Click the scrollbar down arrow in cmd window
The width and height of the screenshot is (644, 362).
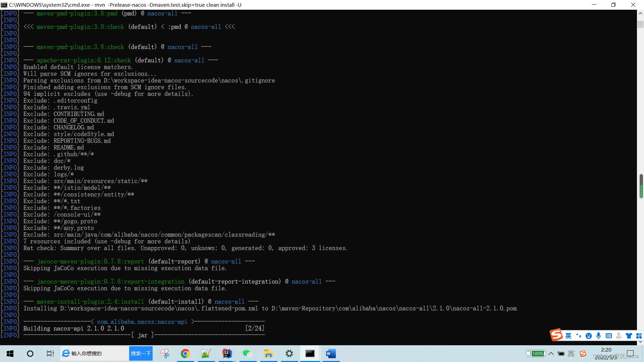click(x=640, y=342)
